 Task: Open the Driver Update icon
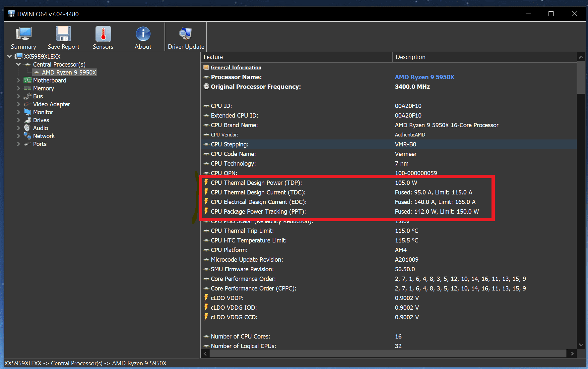point(186,34)
